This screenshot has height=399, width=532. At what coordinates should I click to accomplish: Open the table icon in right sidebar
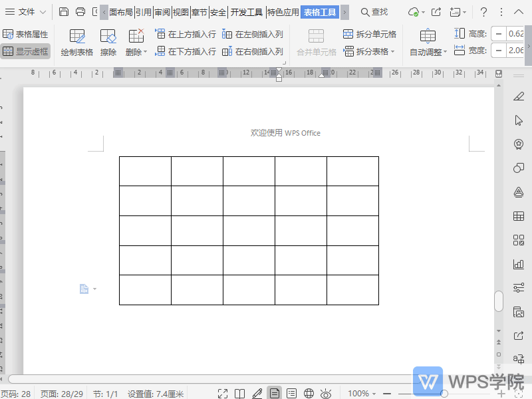pyautogui.click(x=519, y=216)
